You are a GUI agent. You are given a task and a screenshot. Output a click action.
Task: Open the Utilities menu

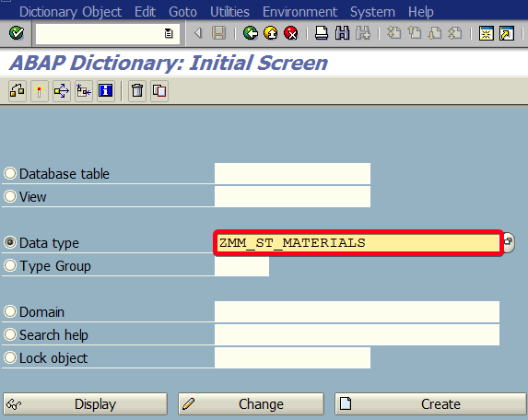pos(229,12)
